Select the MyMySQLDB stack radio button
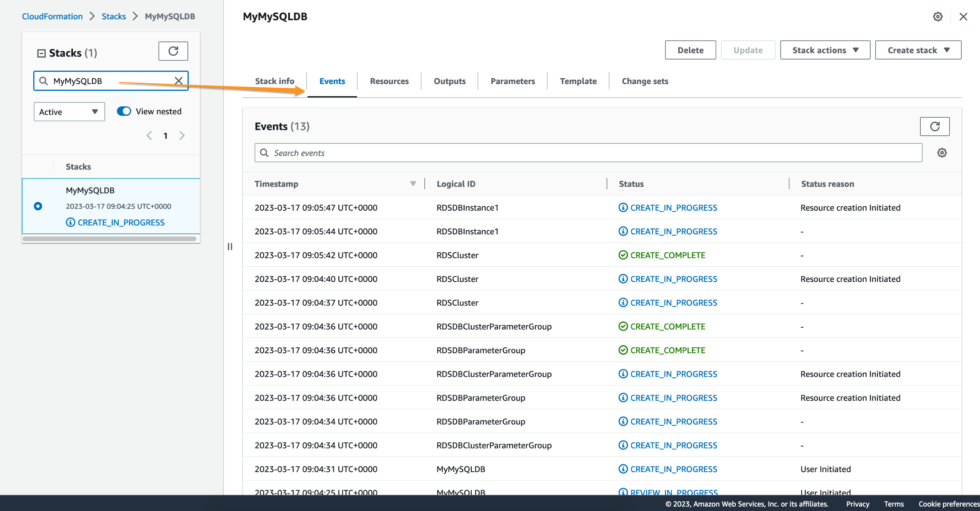This screenshot has height=511, width=980. tap(38, 206)
